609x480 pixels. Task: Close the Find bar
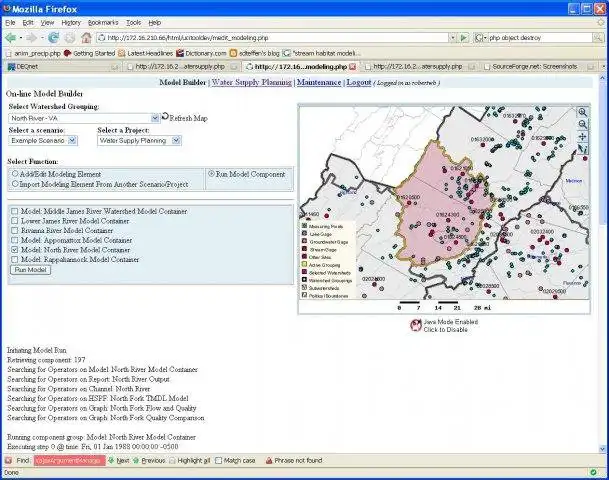pyautogui.click(x=8, y=461)
